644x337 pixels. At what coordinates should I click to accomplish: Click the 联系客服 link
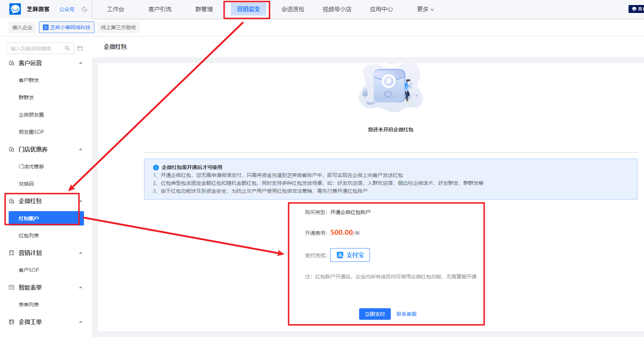407,314
